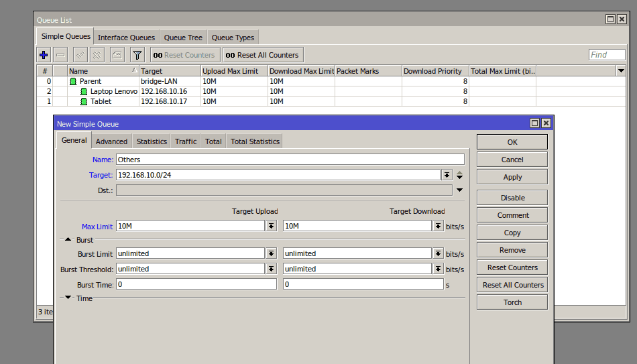Maximize the New Simple Queue dialog

click(534, 123)
